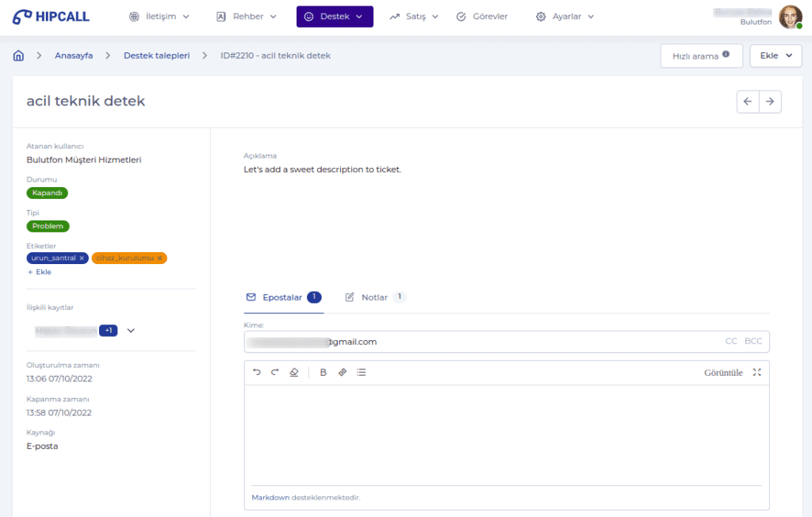The height and width of the screenshot is (517, 812).
Task: Click the Hızlı arama button
Action: point(701,56)
